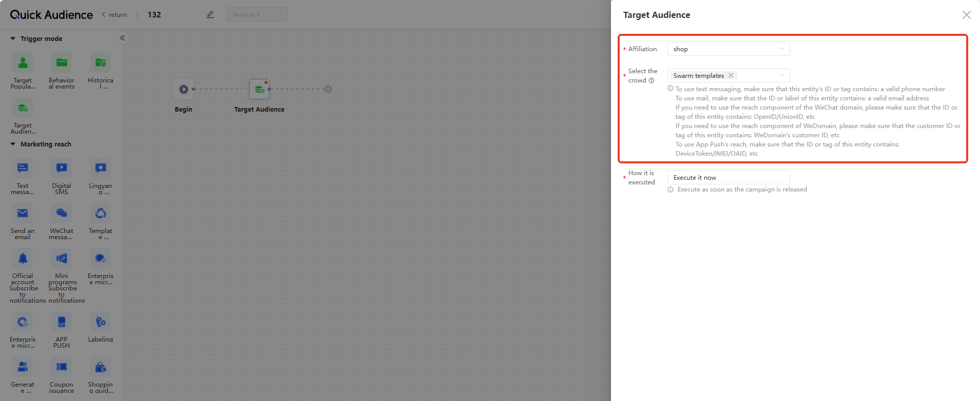Image resolution: width=980 pixels, height=401 pixels.
Task: Select the Historical trigger component icon
Action: 100,62
